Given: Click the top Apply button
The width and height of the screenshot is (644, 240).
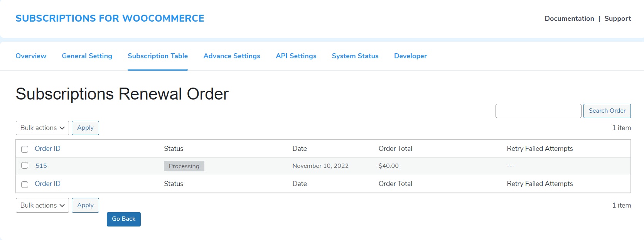Looking at the screenshot, I should (x=85, y=128).
